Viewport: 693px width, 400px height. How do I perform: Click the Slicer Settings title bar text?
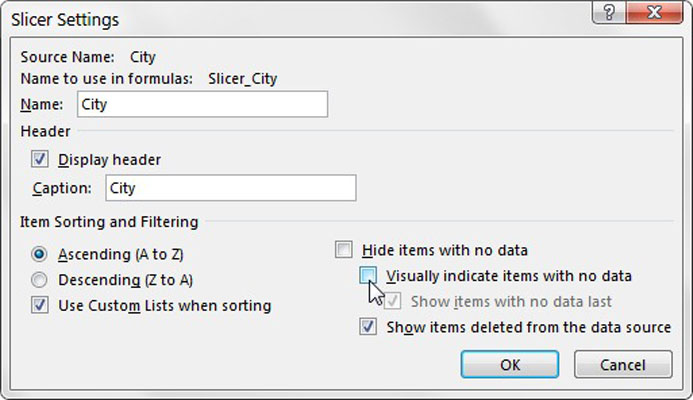[65, 19]
